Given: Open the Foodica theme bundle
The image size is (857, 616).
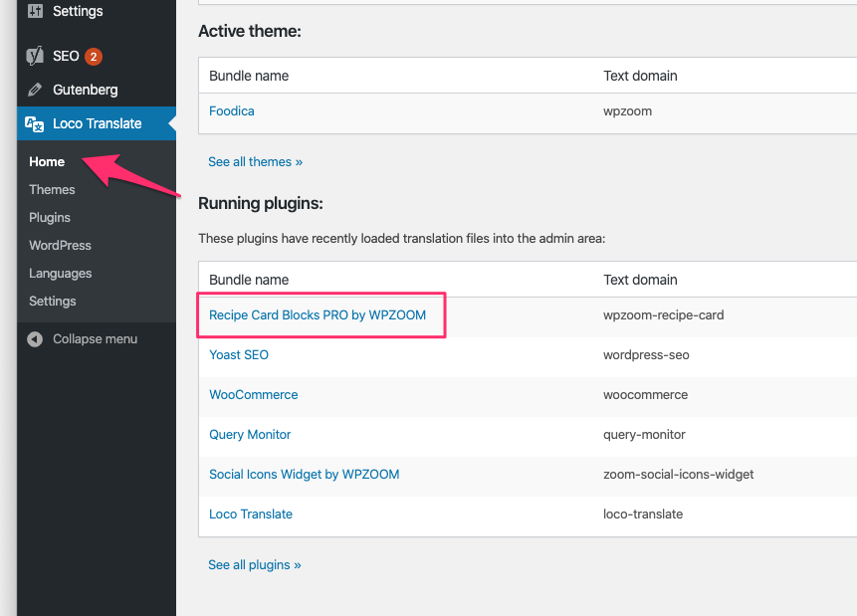Looking at the screenshot, I should [x=232, y=110].
